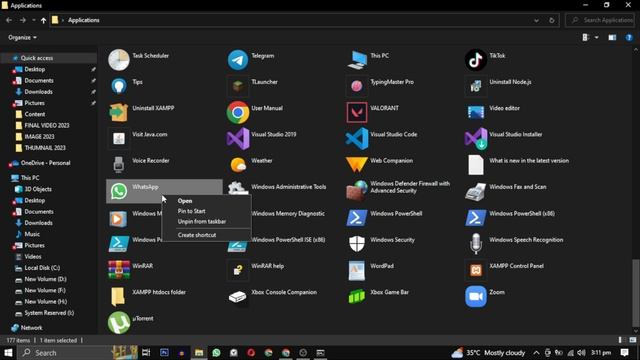Select the Telegram app icon
This screenshot has height=360, width=640.
(x=238, y=60)
